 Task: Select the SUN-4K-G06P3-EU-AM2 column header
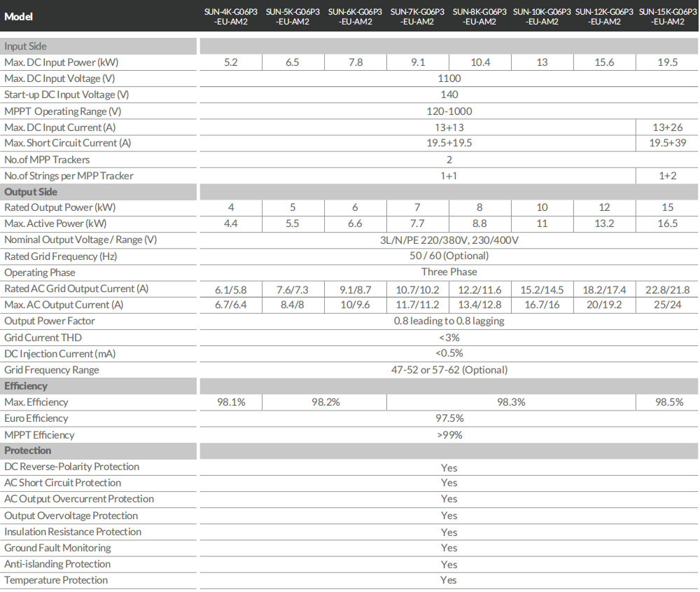[231, 17]
